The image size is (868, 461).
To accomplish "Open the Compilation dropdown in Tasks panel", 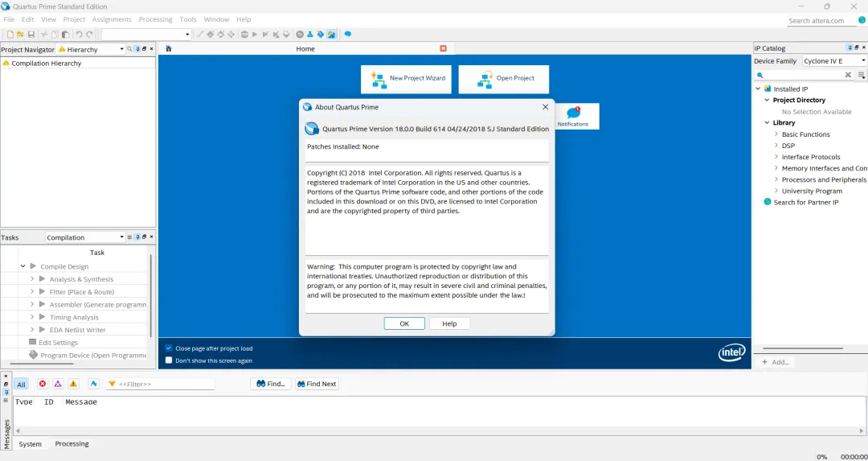I will (x=85, y=237).
